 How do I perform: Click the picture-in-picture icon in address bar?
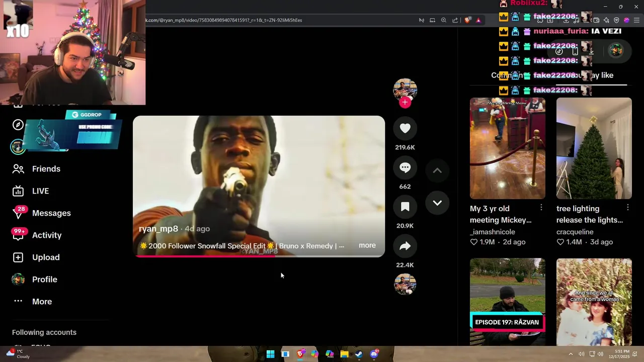click(x=432, y=20)
